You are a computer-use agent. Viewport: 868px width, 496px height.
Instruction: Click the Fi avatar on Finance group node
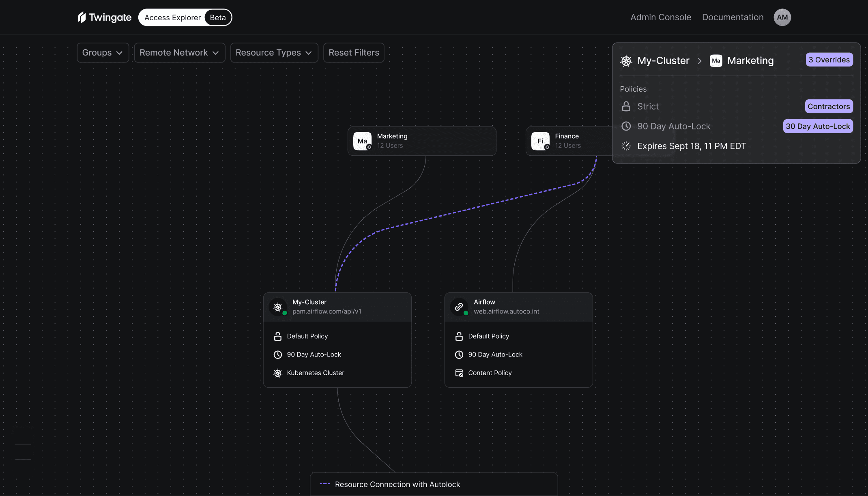click(x=540, y=141)
